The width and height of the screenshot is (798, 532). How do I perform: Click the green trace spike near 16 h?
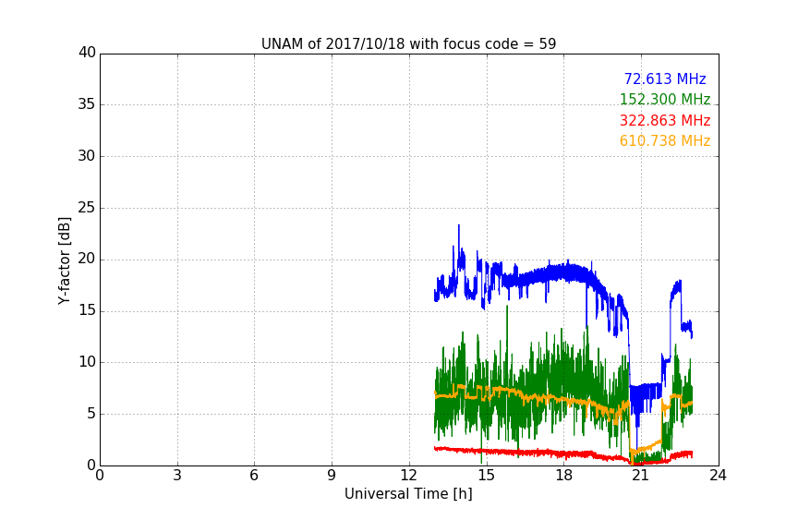coord(507,308)
